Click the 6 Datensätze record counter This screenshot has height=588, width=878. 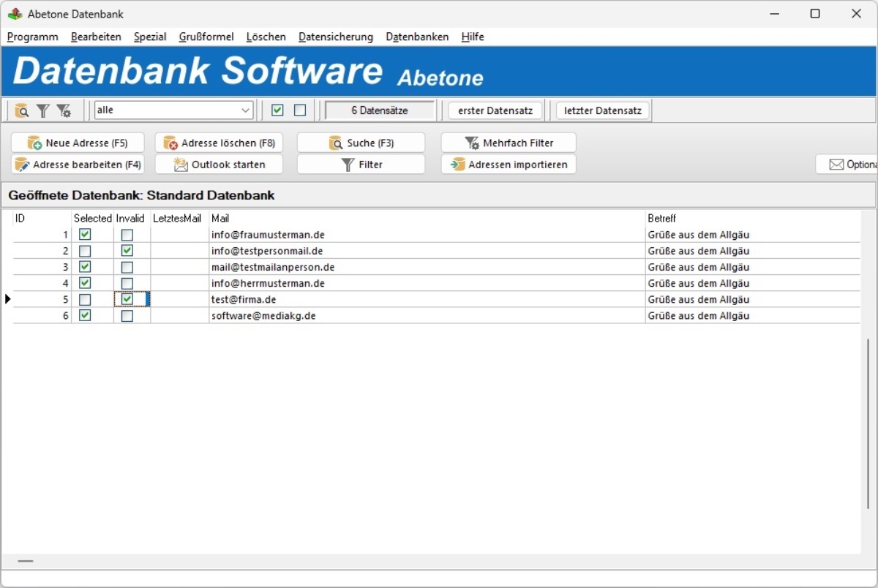[x=380, y=110]
